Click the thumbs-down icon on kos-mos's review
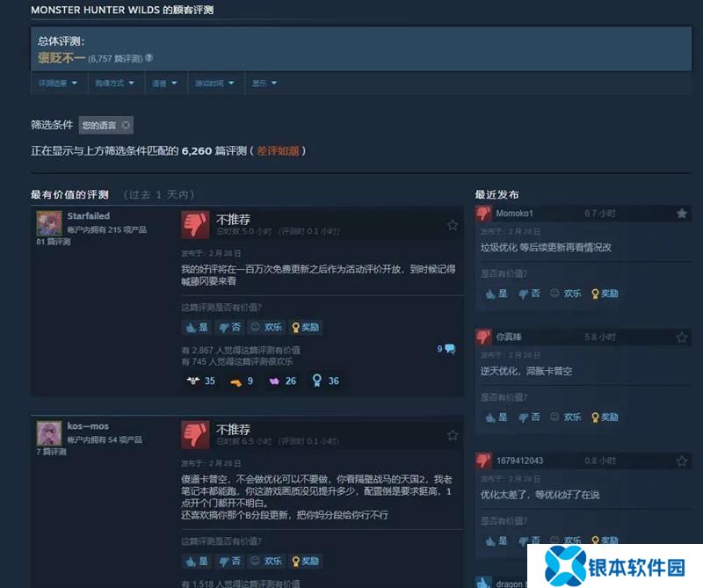703x588 pixels. 195,434
